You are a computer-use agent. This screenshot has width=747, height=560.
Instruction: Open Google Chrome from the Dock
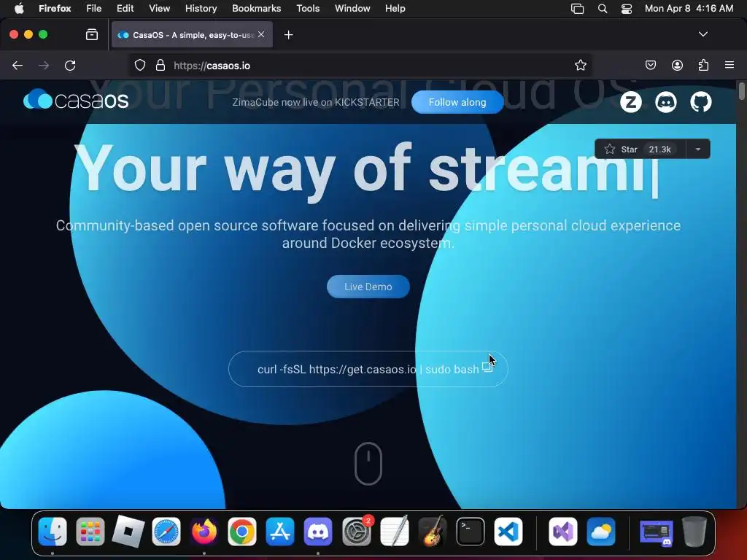(242, 531)
